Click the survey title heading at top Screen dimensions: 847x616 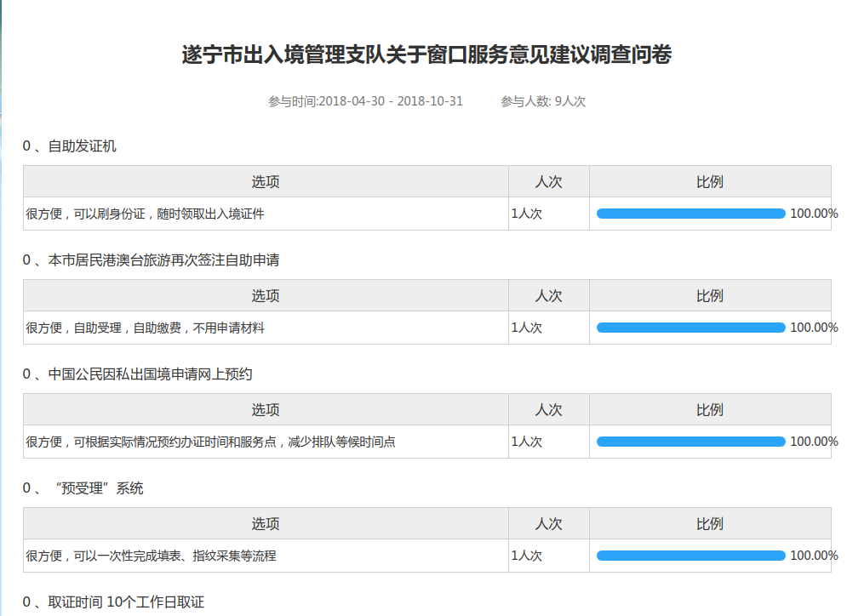pos(426,56)
